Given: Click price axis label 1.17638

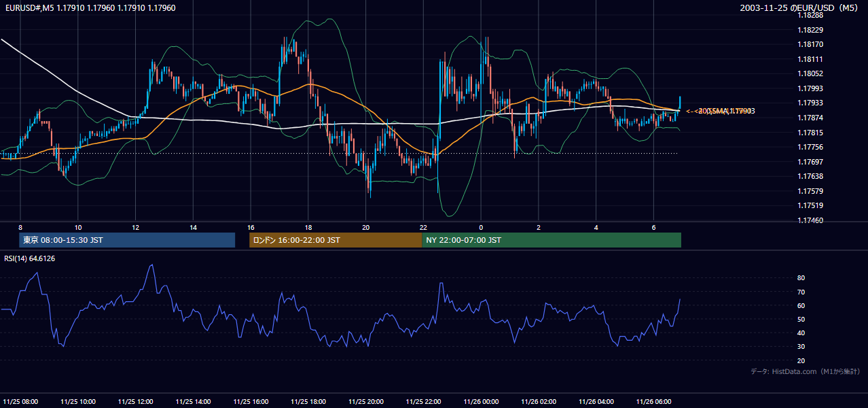Looking at the screenshot, I should (810, 176).
